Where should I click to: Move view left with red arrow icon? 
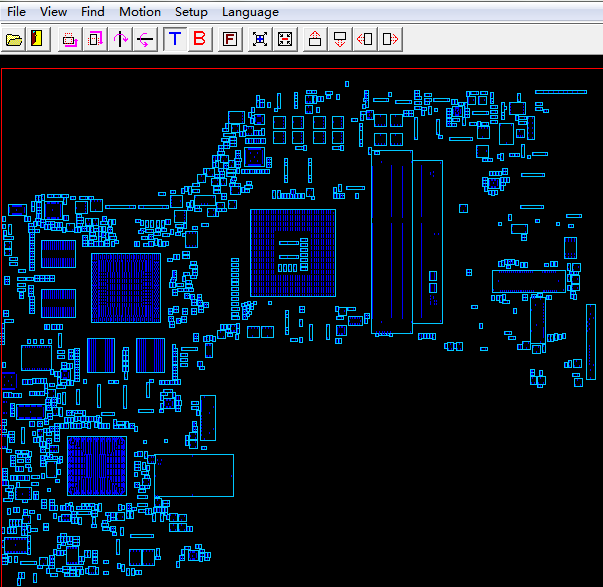click(x=365, y=39)
